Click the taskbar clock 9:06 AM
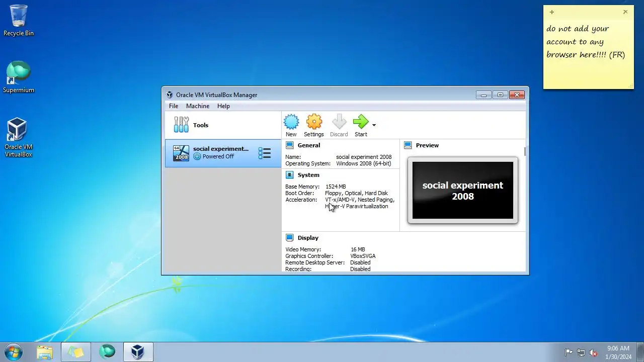 (618, 352)
